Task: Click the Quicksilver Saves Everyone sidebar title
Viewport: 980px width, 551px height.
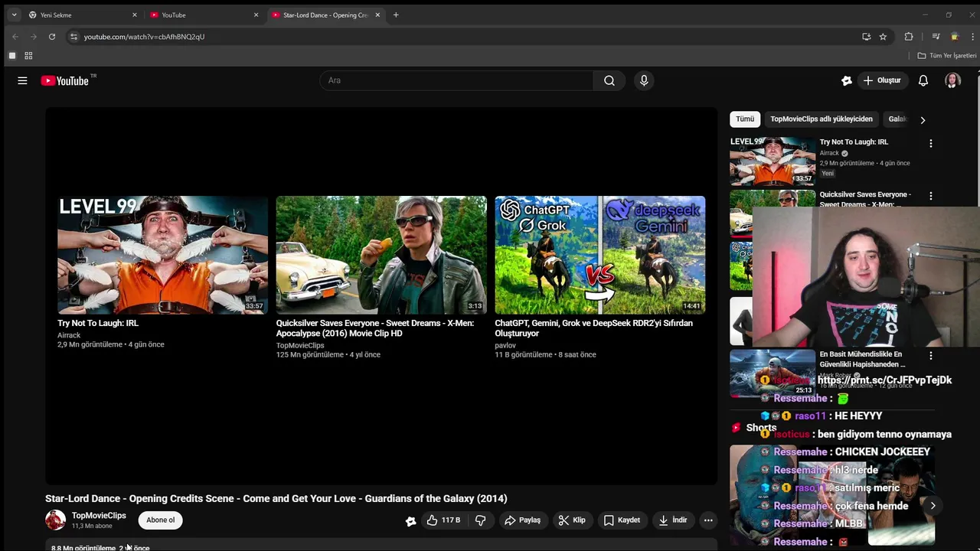Action: point(865,199)
